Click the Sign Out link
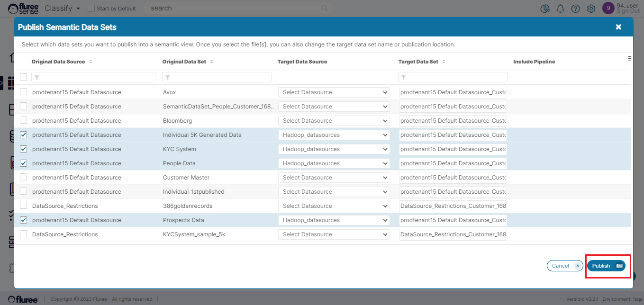The image size is (644, 305). click(628, 11)
